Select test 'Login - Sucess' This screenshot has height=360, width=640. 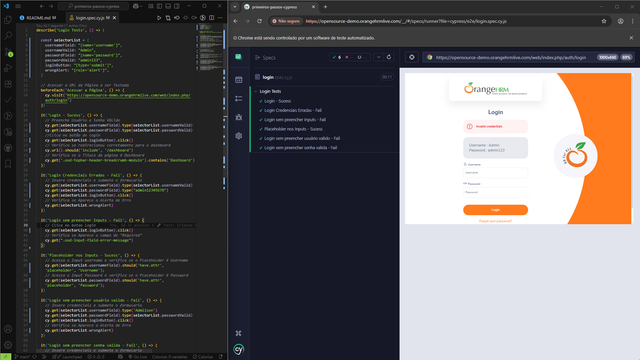(277, 101)
